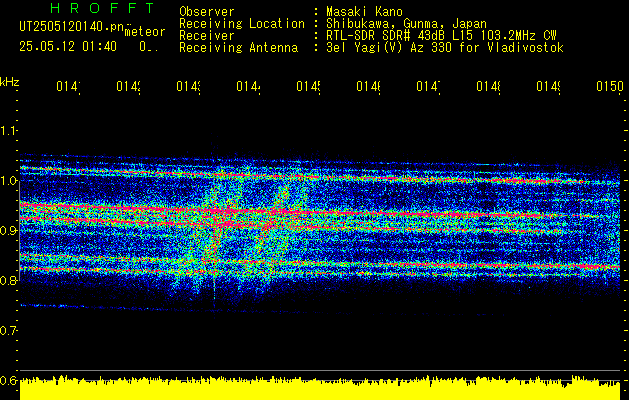
Task: Click the observer name Masaki Kano
Action: tap(364, 11)
